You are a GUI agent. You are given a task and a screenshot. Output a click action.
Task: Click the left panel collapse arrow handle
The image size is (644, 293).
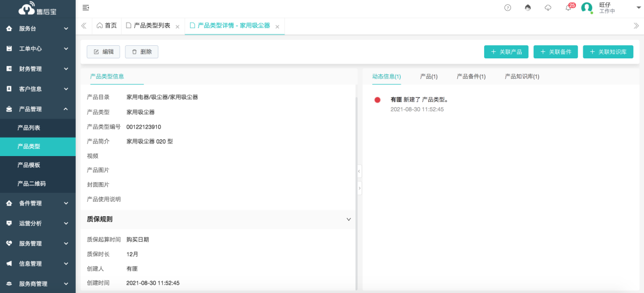(x=360, y=171)
